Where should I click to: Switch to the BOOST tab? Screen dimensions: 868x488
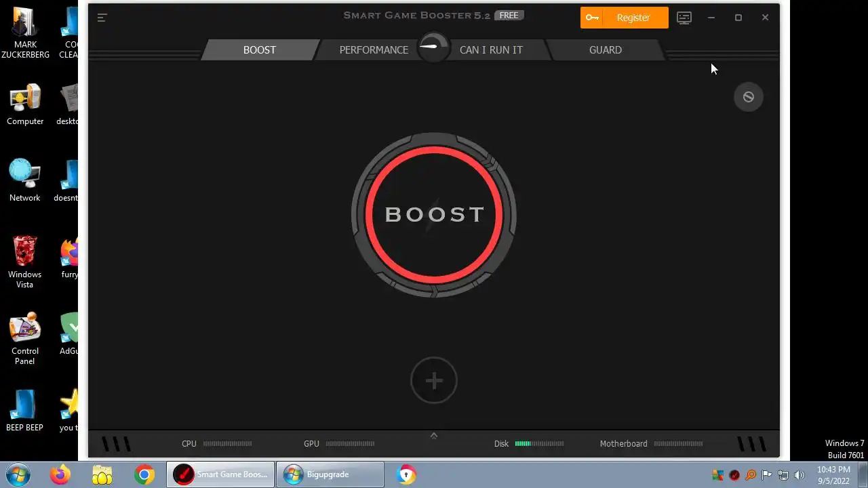coord(260,49)
